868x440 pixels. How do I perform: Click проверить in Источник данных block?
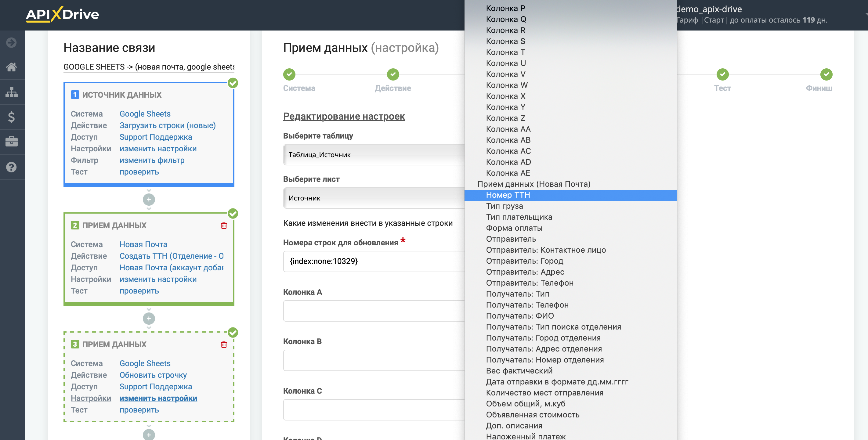click(139, 172)
